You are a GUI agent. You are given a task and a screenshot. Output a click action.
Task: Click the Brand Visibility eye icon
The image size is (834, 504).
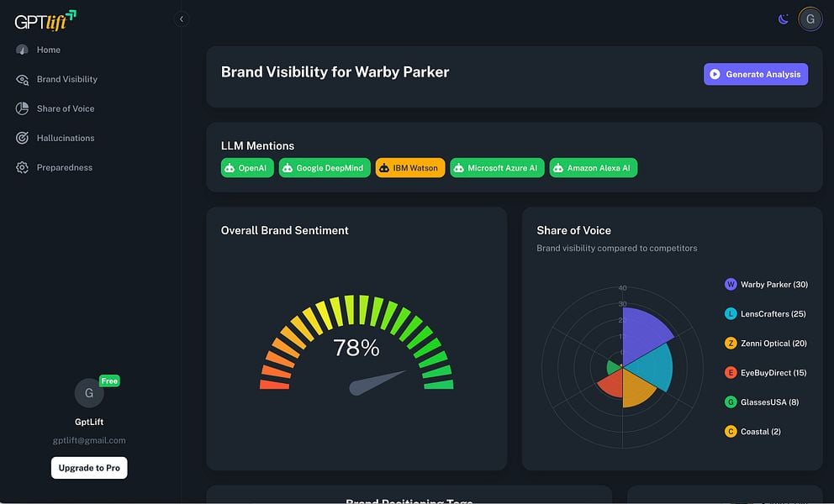coord(22,79)
